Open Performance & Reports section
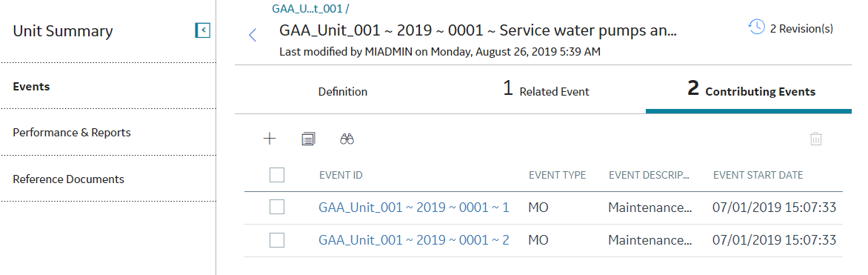 click(72, 133)
